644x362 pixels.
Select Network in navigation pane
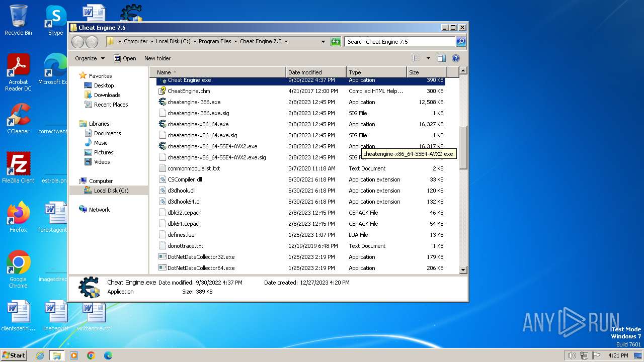(x=99, y=210)
